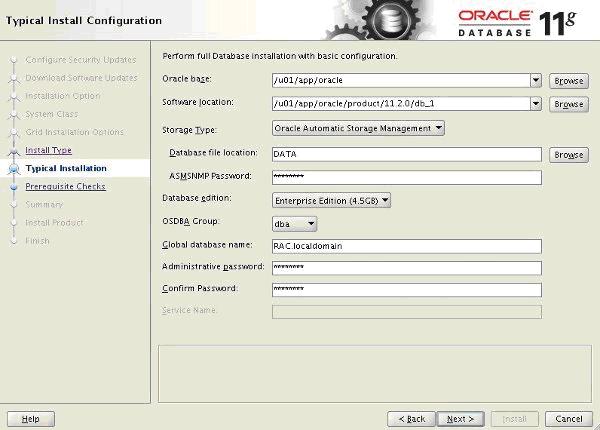Image resolution: width=600 pixels, height=430 pixels.
Task: Click the Install Product step text
Action: tap(54, 222)
